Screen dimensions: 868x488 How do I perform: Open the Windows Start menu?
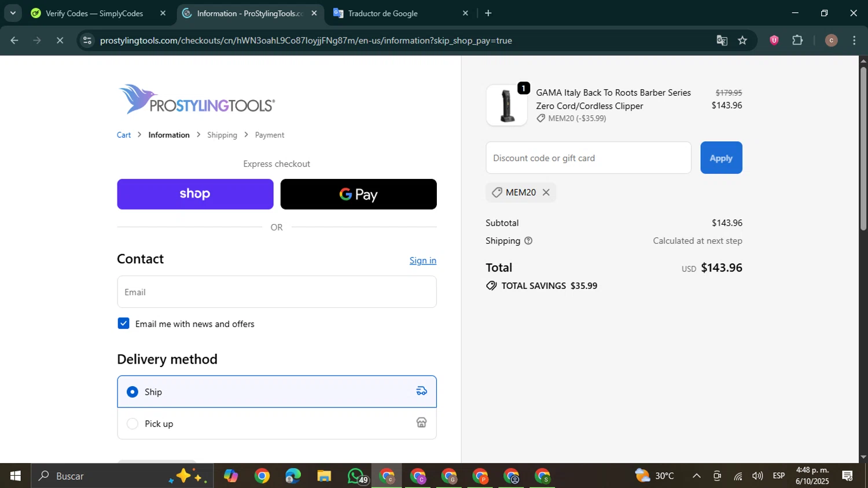(x=15, y=476)
